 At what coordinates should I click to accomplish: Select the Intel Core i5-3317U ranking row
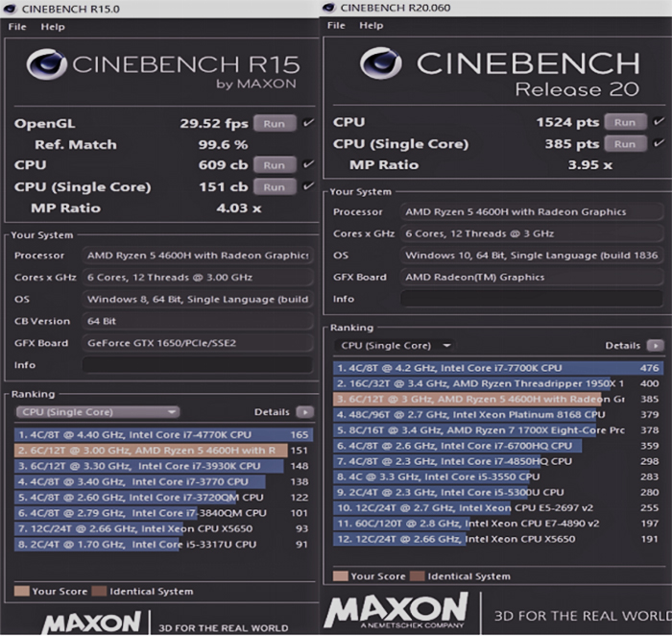[x=164, y=544]
